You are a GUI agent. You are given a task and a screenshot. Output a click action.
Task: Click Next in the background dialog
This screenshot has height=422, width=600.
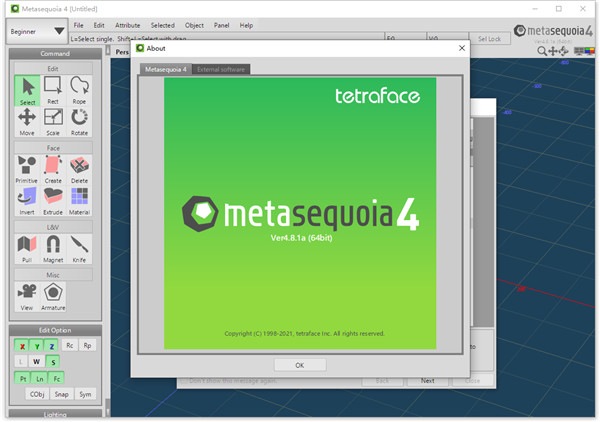click(x=427, y=381)
